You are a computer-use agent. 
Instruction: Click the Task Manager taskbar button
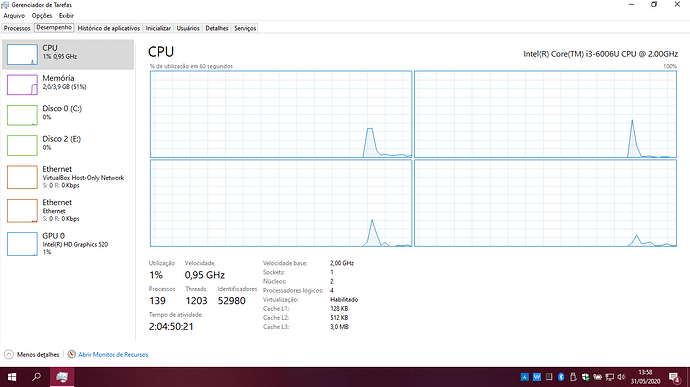pos(62,377)
